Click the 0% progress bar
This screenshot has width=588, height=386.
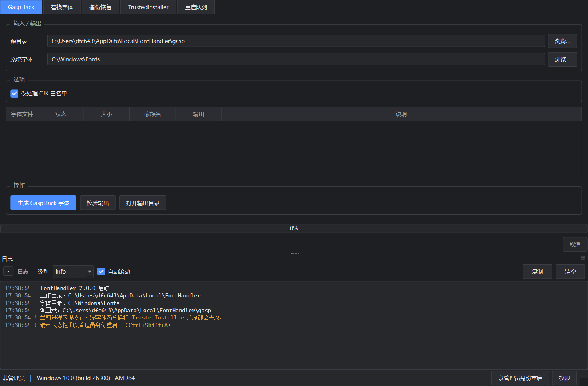(294, 228)
